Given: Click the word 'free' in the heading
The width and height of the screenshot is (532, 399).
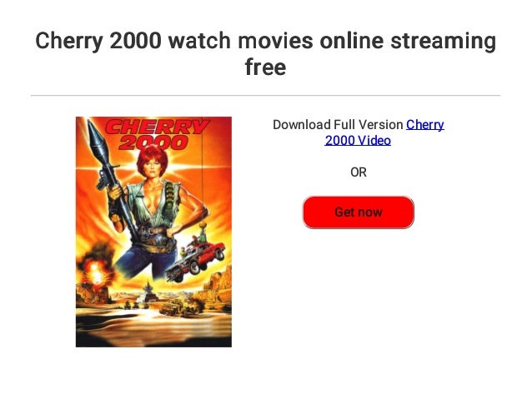Looking at the screenshot, I should 266,67.
